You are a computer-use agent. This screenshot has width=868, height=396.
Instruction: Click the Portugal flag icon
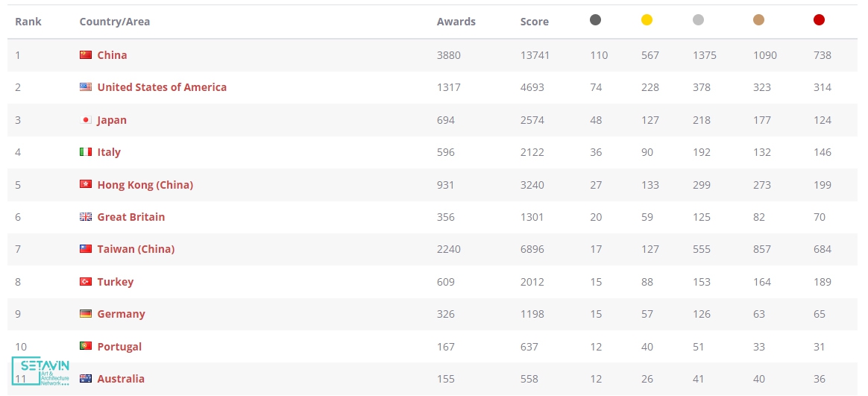coord(86,347)
